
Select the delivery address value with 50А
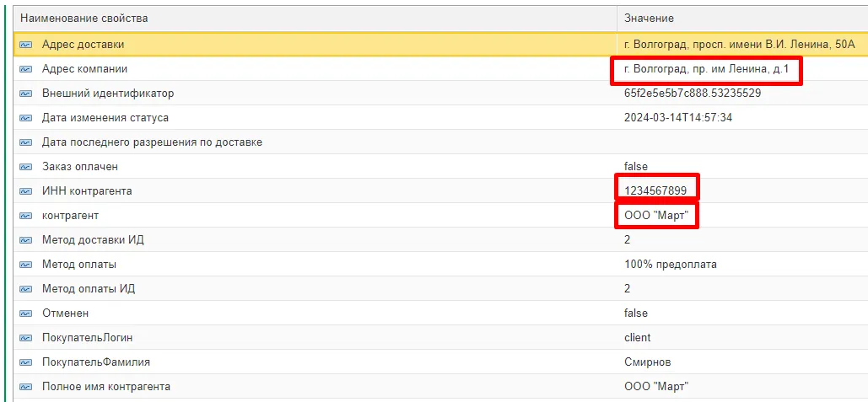(x=739, y=45)
